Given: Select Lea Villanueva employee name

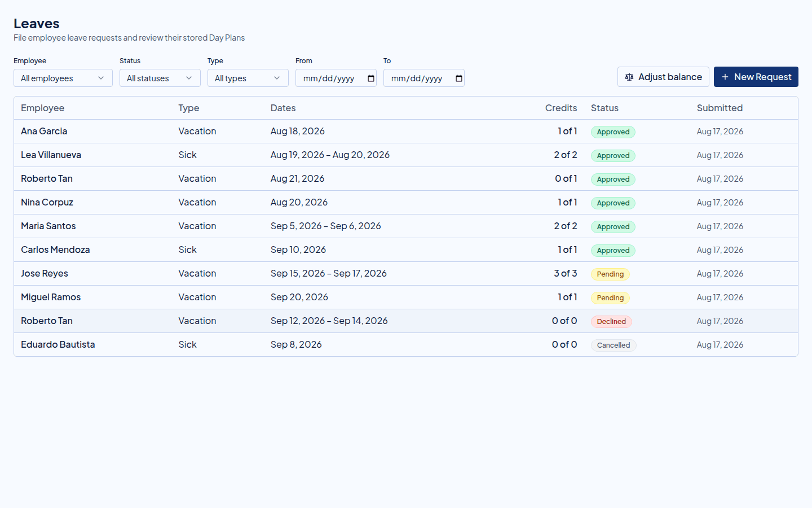Looking at the screenshot, I should coord(51,155).
